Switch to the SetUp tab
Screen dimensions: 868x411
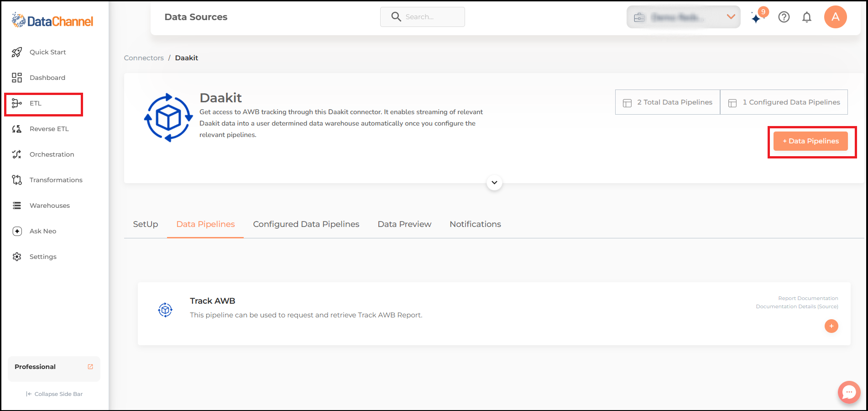click(x=146, y=224)
